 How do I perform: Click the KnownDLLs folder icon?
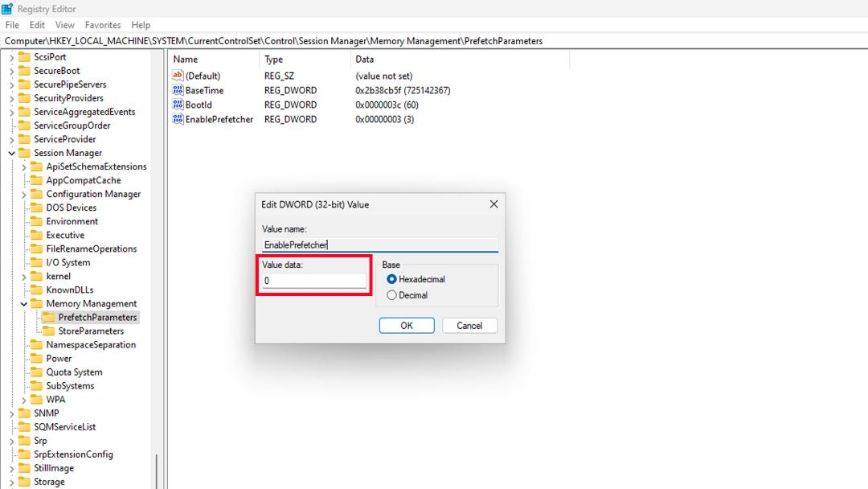point(36,290)
